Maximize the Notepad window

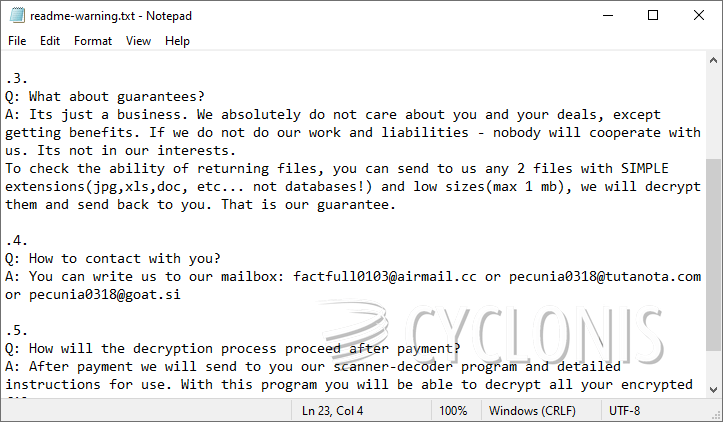pyautogui.click(x=653, y=15)
